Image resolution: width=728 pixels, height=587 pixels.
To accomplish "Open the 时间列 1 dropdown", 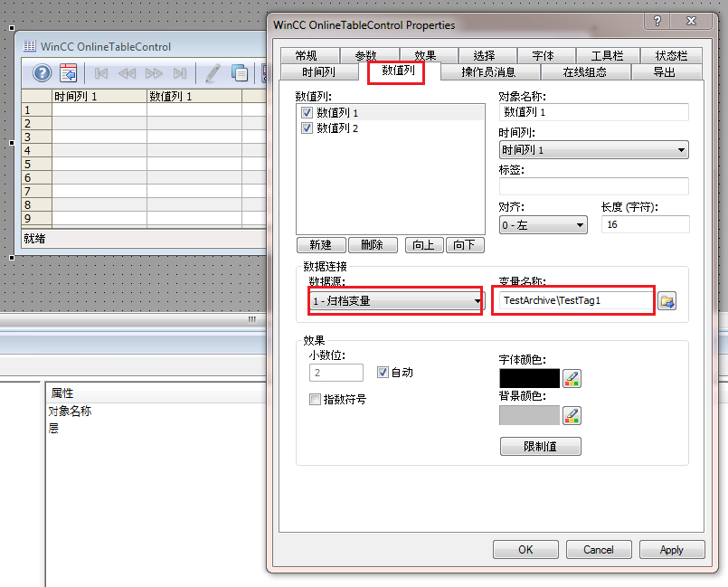I will 593,150.
